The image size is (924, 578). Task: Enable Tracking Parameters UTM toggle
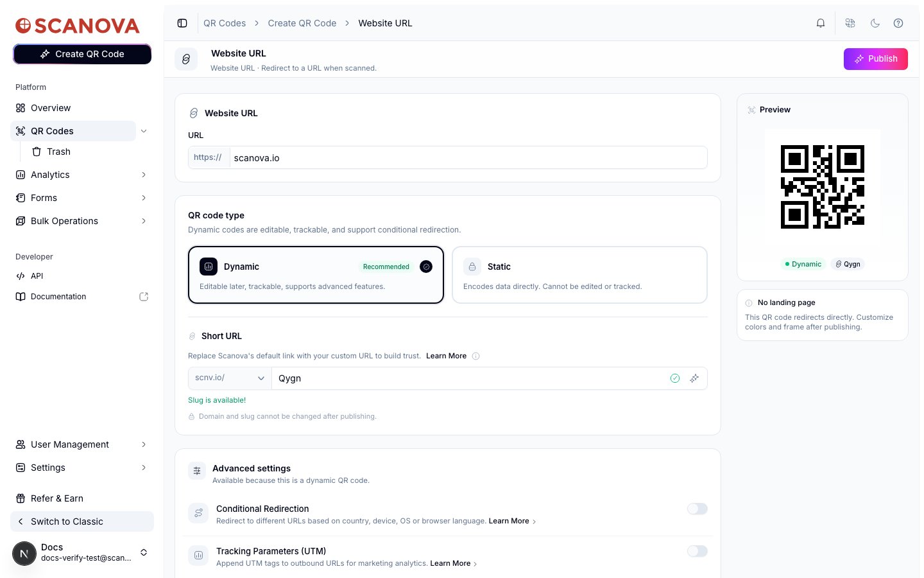(697, 551)
